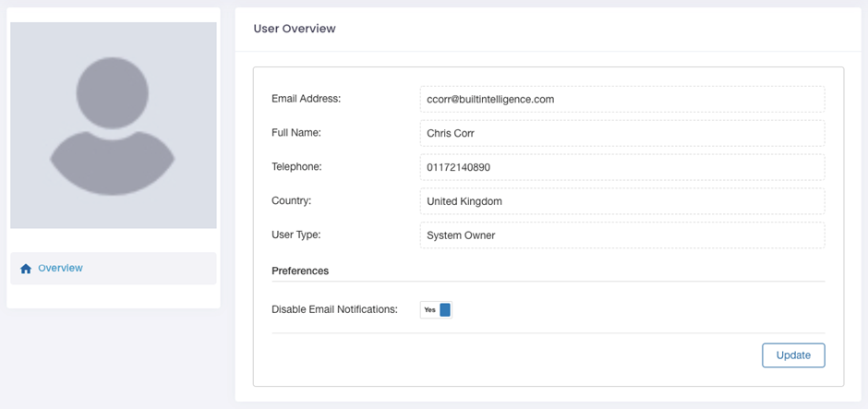This screenshot has width=868, height=409.
Task: Click the Yes label on notifications toggle
Action: point(429,310)
